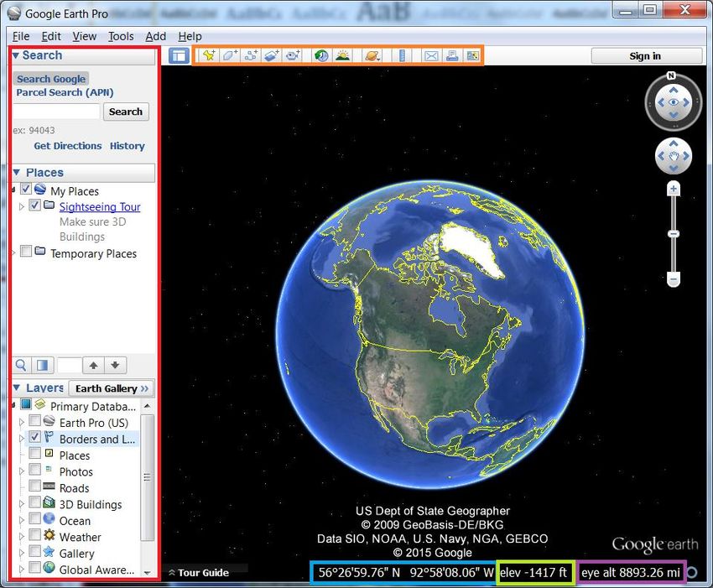Open the View menu
This screenshot has width=713, height=588.
(85, 36)
